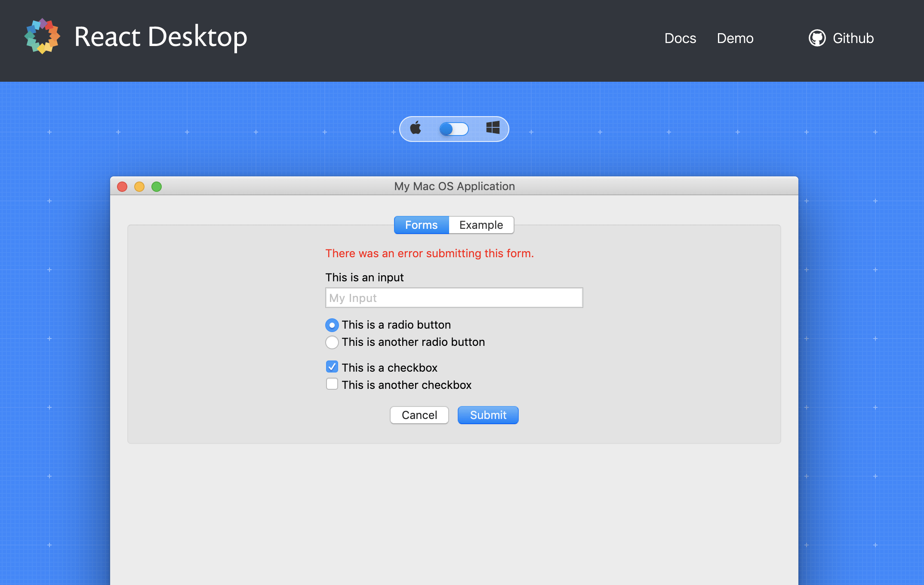924x585 pixels.
Task: Switch to the Forms tab
Action: [x=421, y=225]
